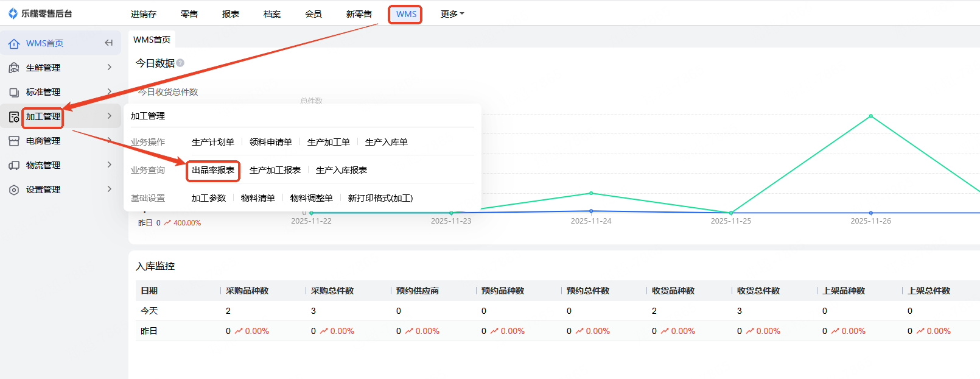
Task: Switch to the WMS首页 tab
Action: click(152, 40)
